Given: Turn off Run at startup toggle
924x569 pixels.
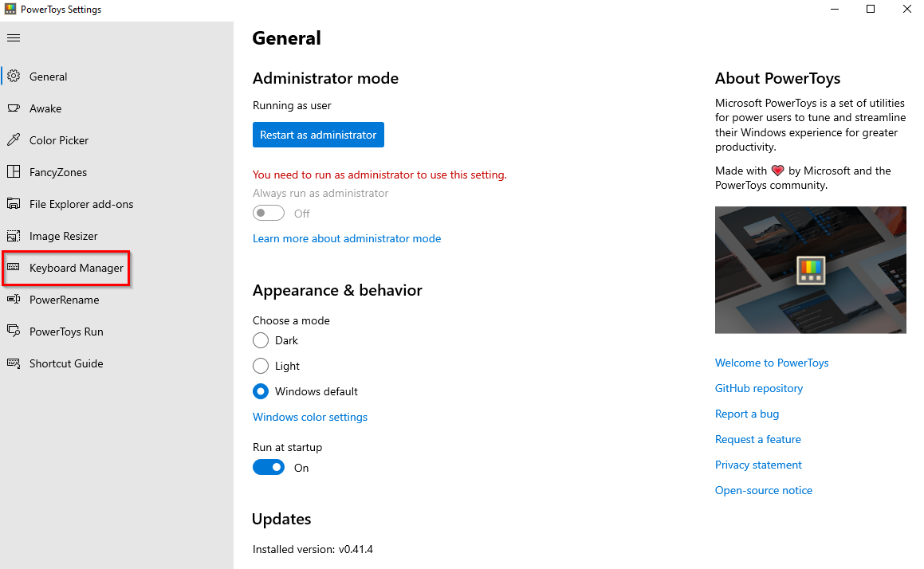Looking at the screenshot, I should [x=269, y=468].
